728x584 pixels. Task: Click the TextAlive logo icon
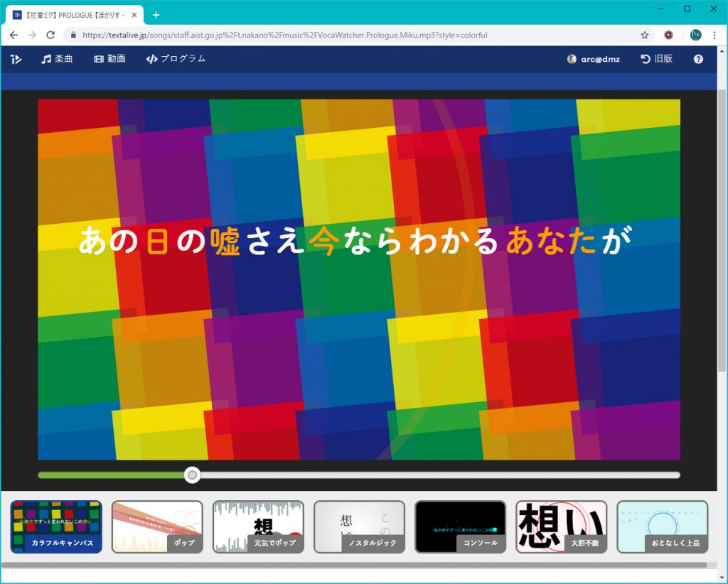click(x=16, y=59)
